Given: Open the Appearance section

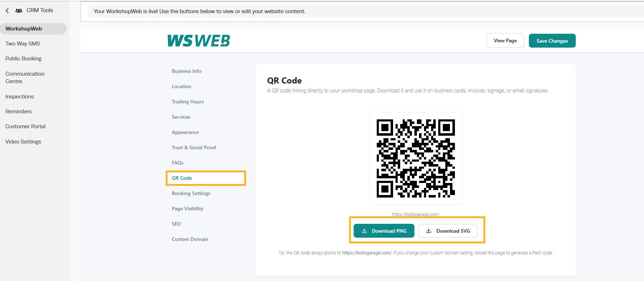Looking at the screenshot, I should click(x=185, y=132).
